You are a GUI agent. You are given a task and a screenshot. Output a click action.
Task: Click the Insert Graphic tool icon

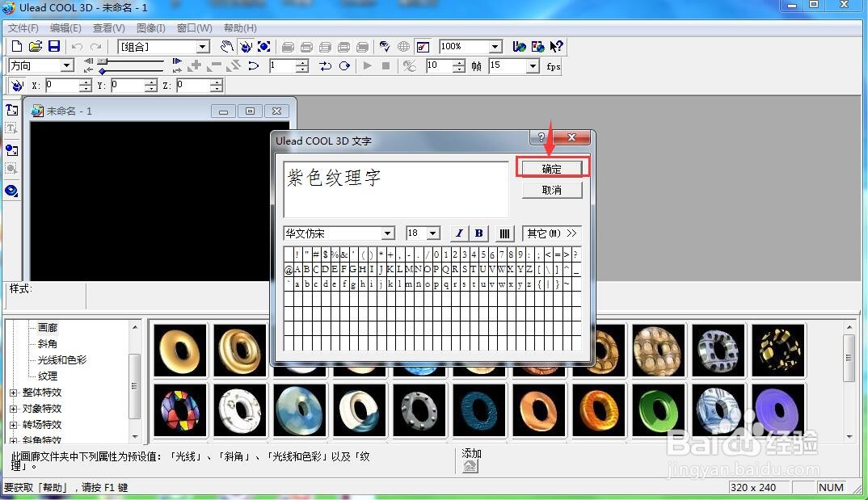[11, 150]
